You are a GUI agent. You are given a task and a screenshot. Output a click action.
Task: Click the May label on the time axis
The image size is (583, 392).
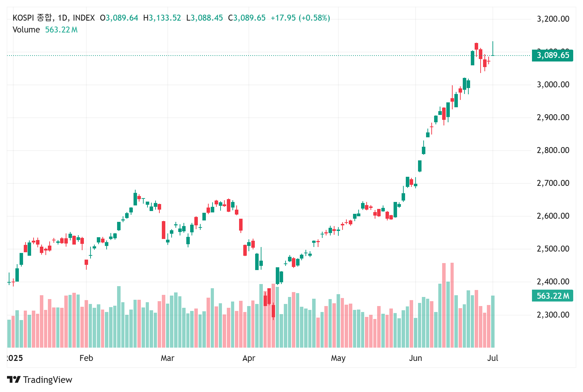pyautogui.click(x=338, y=358)
